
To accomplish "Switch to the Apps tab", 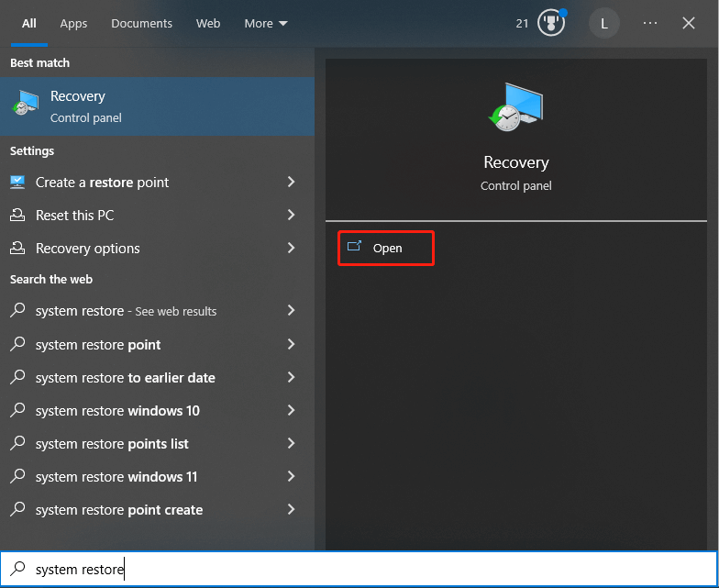I will pyautogui.click(x=73, y=24).
